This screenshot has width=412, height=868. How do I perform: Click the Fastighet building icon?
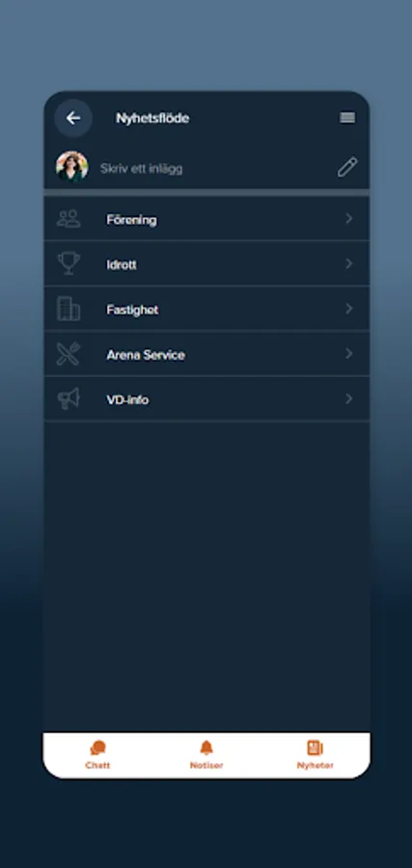tap(69, 309)
